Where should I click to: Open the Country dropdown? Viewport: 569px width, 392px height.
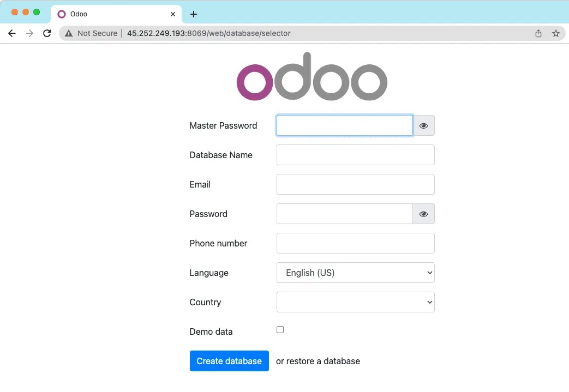pyautogui.click(x=355, y=302)
